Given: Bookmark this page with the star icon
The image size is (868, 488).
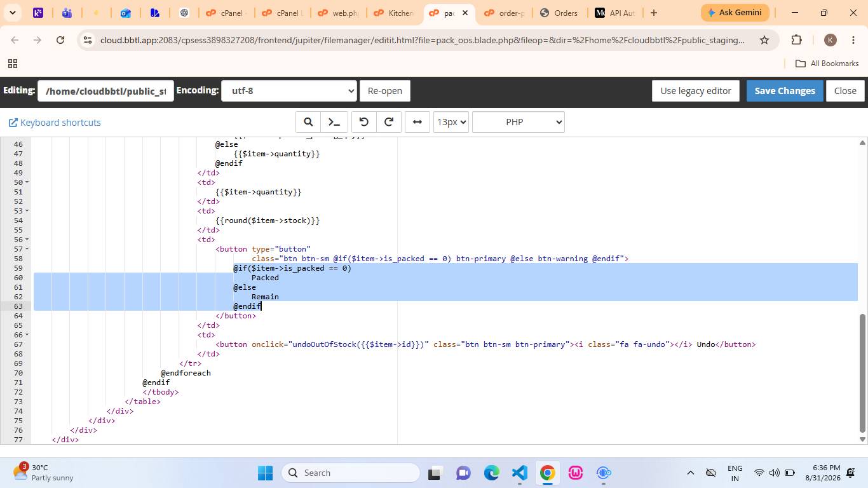Looking at the screenshot, I should [764, 40].
